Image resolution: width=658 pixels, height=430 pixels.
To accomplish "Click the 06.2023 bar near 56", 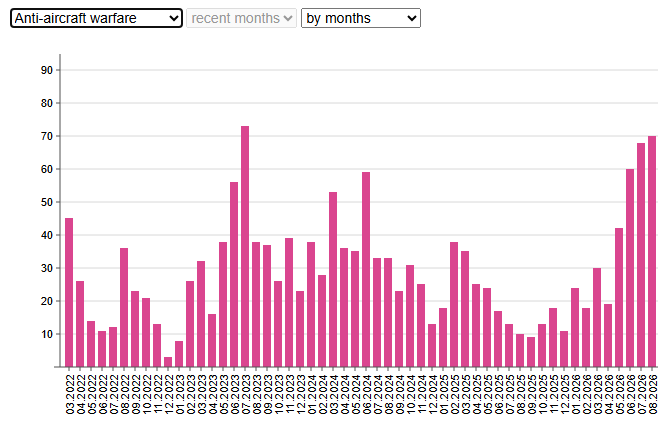I will click(234, 274).
